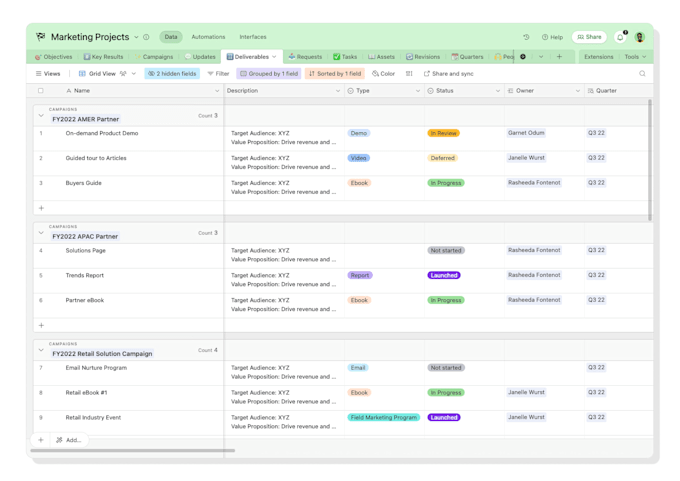This screenshot has width=680, height=481.
Task: Toggle the select-all checkbox in the header
Action: point(41,91)
